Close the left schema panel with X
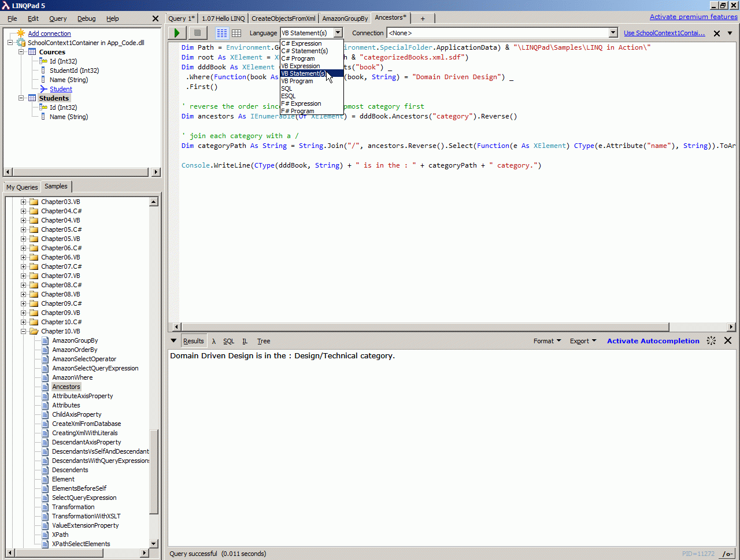Image resolution: width=740 pixels, height=560 pixels. [x=155, y=18]
